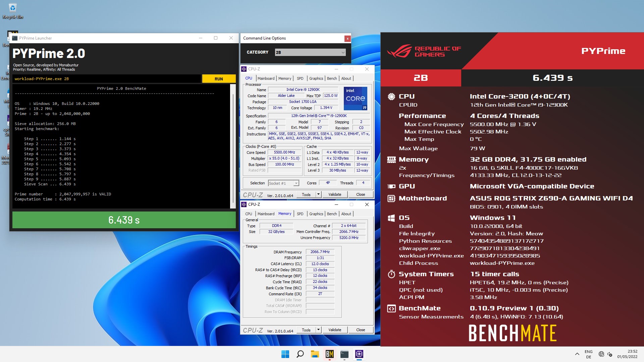This screenshot has height=362, width=644.
Task: Click the CPU chip icon in BenchMate panel
Action: 391,97
